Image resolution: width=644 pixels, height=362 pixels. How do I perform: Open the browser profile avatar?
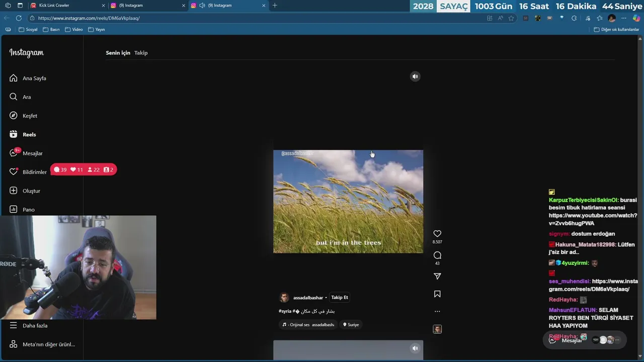pos(612,18)
